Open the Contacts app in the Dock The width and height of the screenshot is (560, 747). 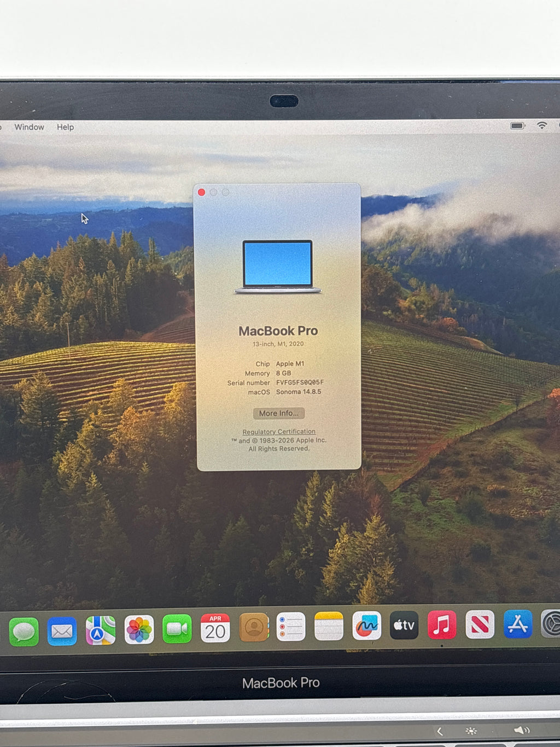point(254,627)
